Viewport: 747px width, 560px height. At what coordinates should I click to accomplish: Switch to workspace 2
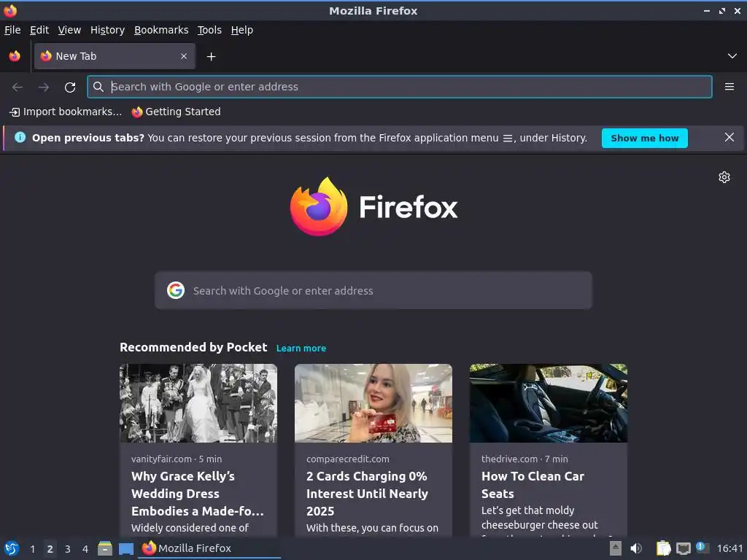50,549
